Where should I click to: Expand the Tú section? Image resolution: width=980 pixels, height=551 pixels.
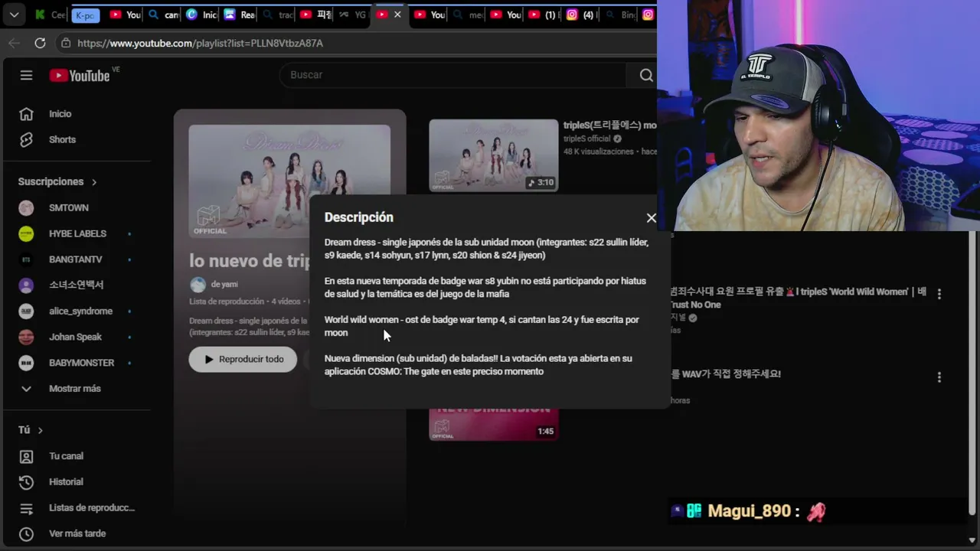pyautogui.click(x=31, y=430)
